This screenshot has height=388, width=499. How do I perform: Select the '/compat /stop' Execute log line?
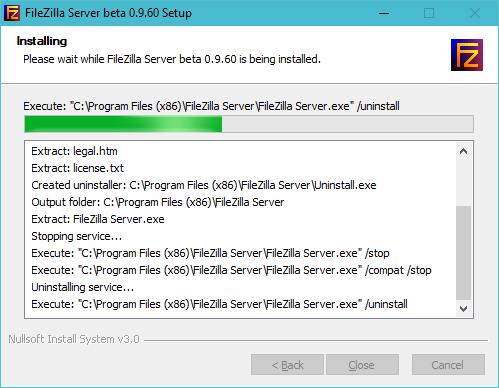click(x=231, y=270)
